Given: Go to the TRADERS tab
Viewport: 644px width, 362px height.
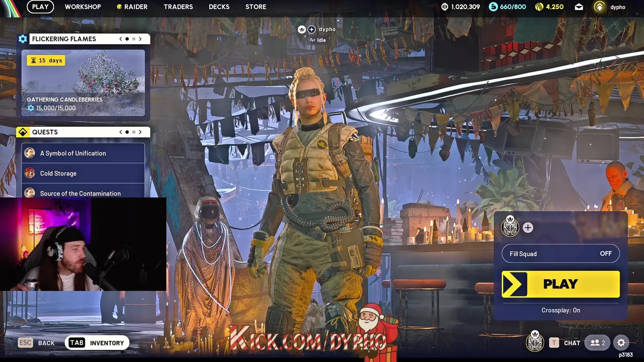Looking at the screenshot, I should click(x=178, y=7).
